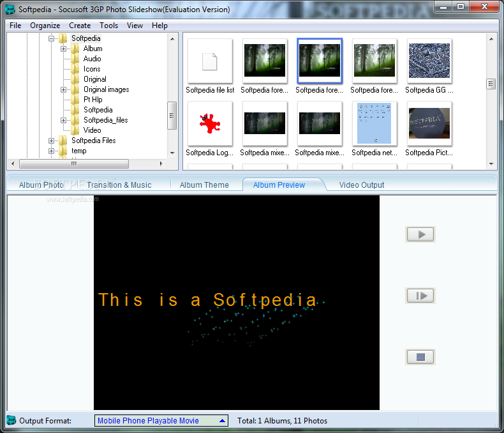Click the folder tree scroll up arrow
504x433 pixels.
pos(172,39)
